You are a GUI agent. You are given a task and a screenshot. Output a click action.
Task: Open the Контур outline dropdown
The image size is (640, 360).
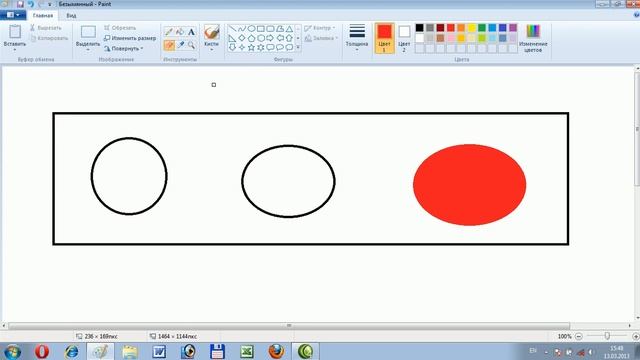tap(320, 28)
